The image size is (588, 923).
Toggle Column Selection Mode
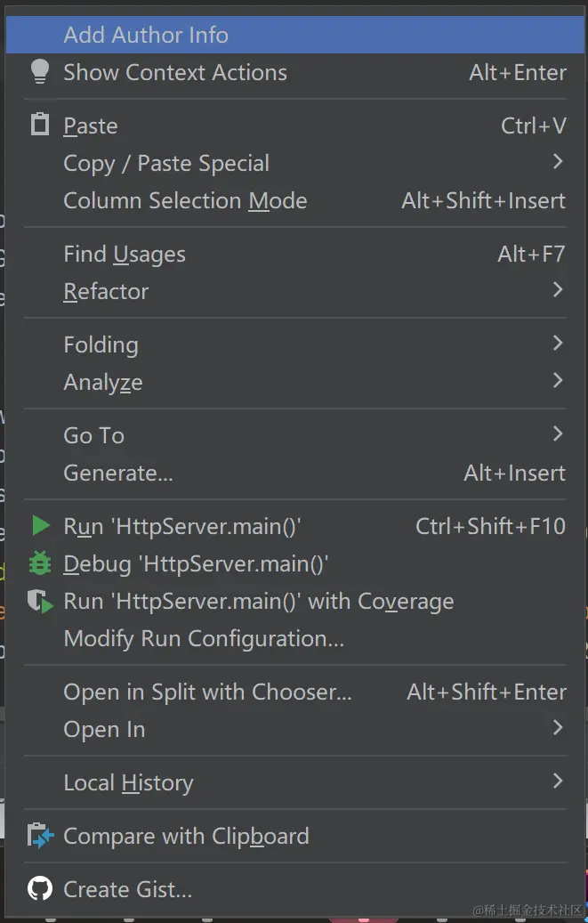pyautogui.click(x=185, y=201)
